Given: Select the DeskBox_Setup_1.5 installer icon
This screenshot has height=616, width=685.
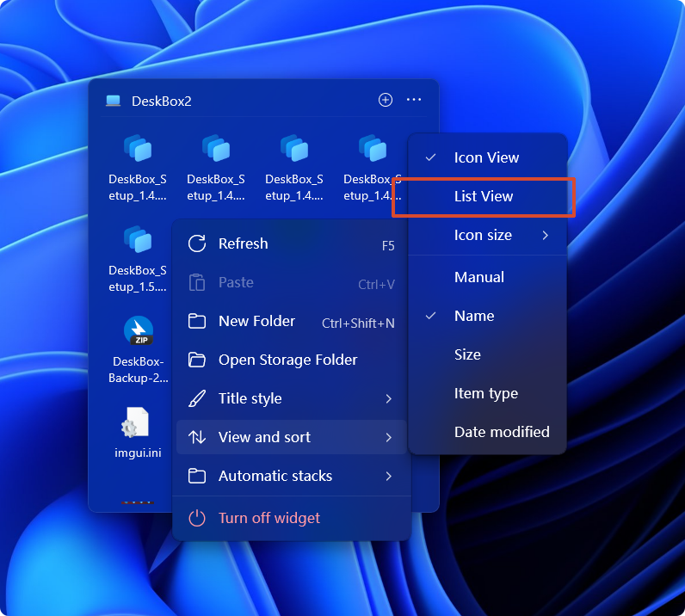Looking at the screenshot, I should [x=138, y=239].
